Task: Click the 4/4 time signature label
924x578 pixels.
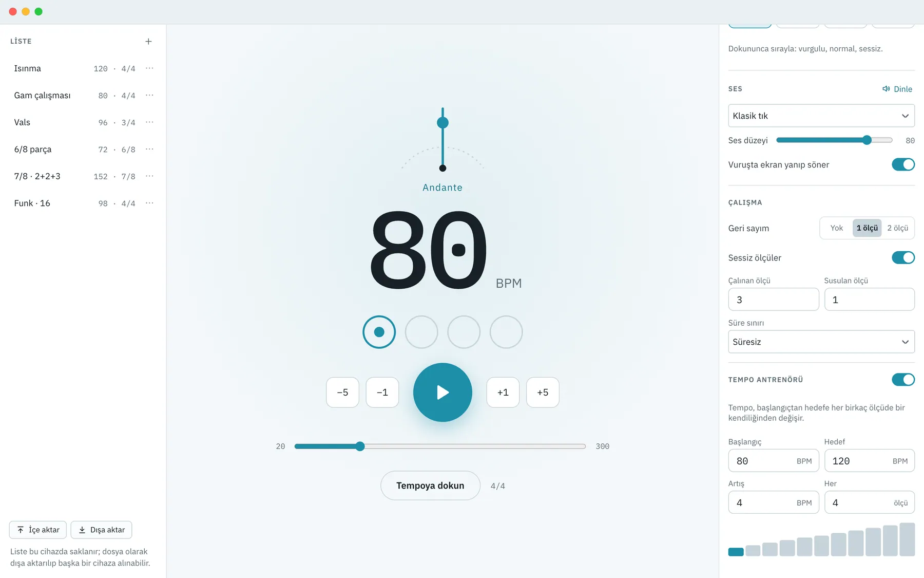Action: pos(498,486)
